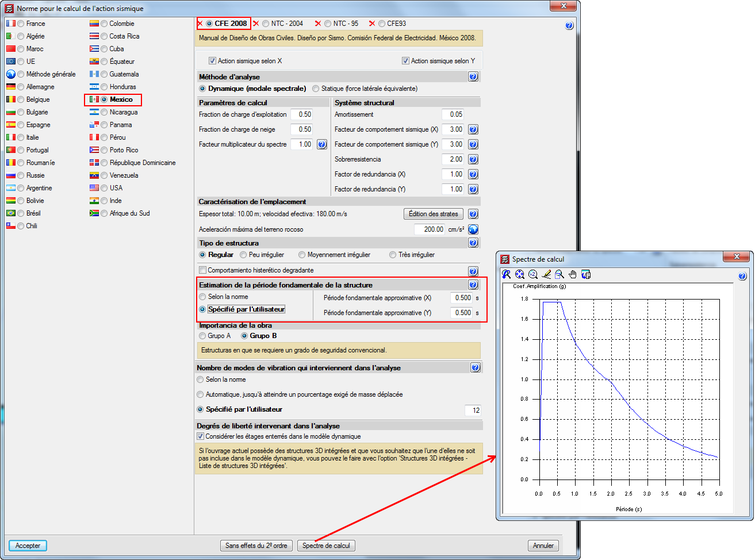Open the help icon beside the CFE93 norm row
The height and width of the screenshot is (560, 755).
(x=569, y=25)
